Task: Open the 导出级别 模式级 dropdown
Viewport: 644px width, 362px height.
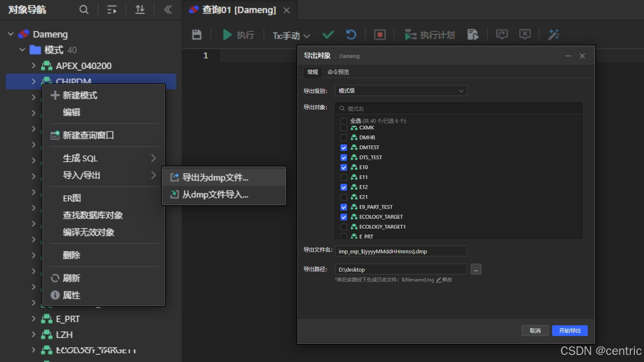Action: 401,91
